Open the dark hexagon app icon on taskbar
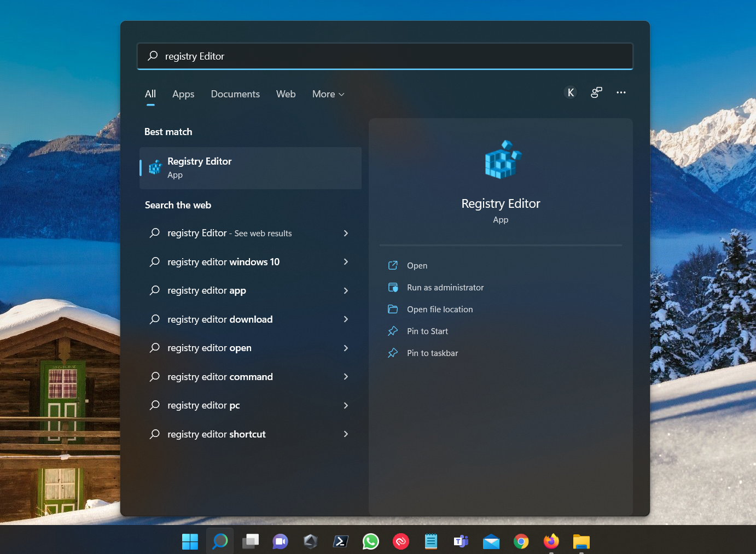Screen dimensions: 756x554 (310, 541)
